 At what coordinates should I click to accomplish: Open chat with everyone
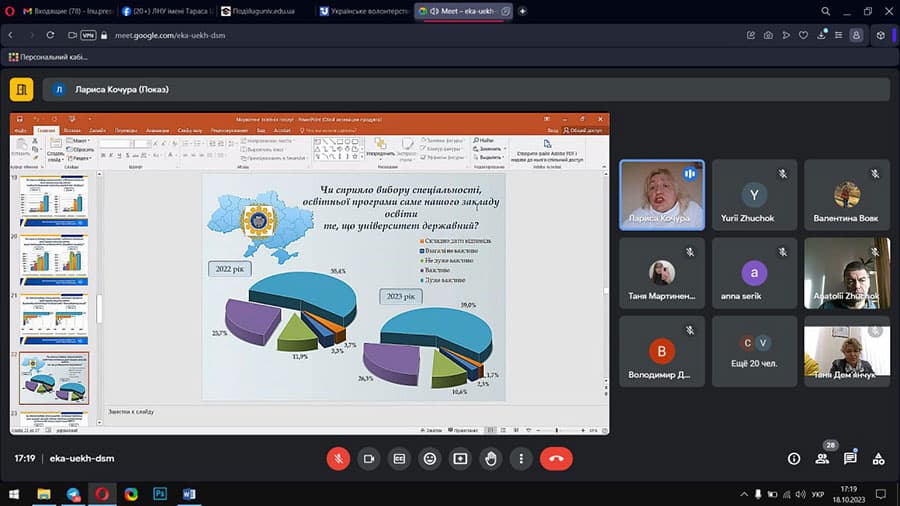pos(850,458)
